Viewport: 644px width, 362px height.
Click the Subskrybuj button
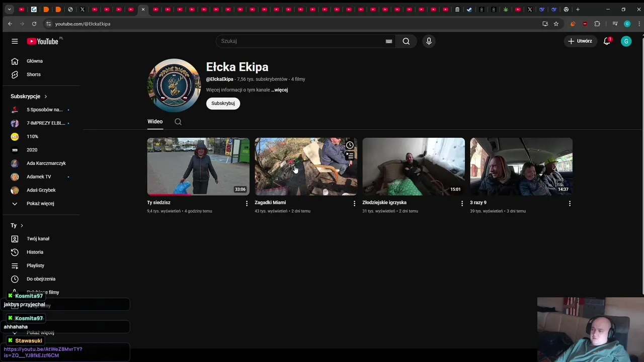(223, 103)
